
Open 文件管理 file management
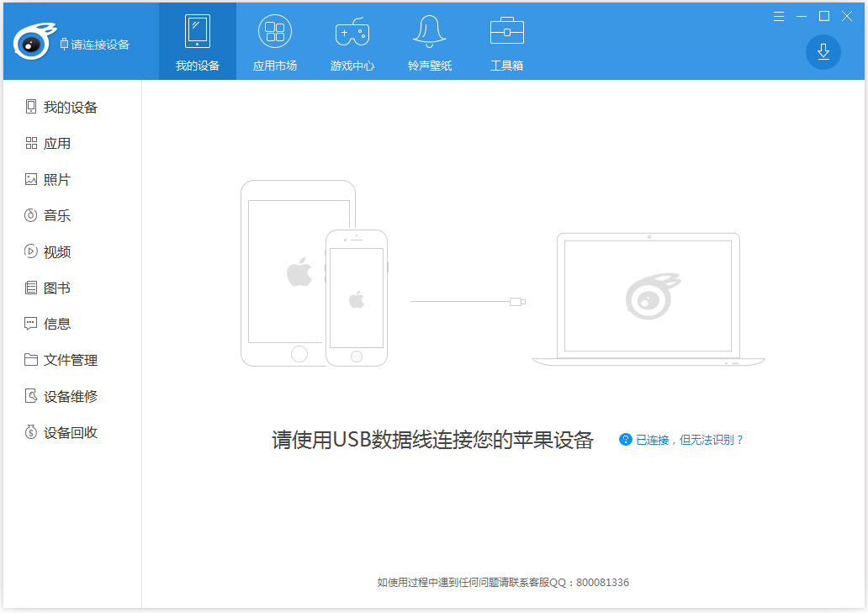click(x=71, y=360)
